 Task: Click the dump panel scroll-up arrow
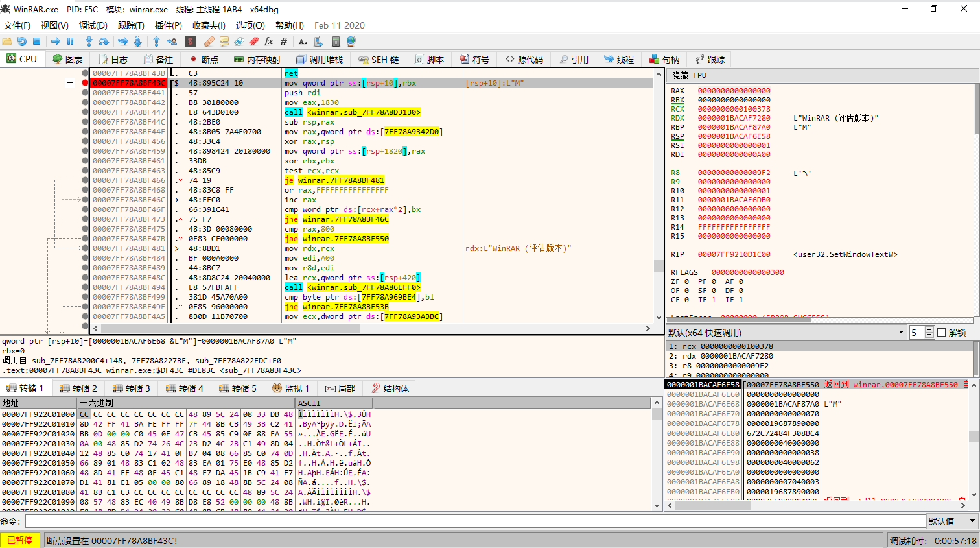(656, 403)
